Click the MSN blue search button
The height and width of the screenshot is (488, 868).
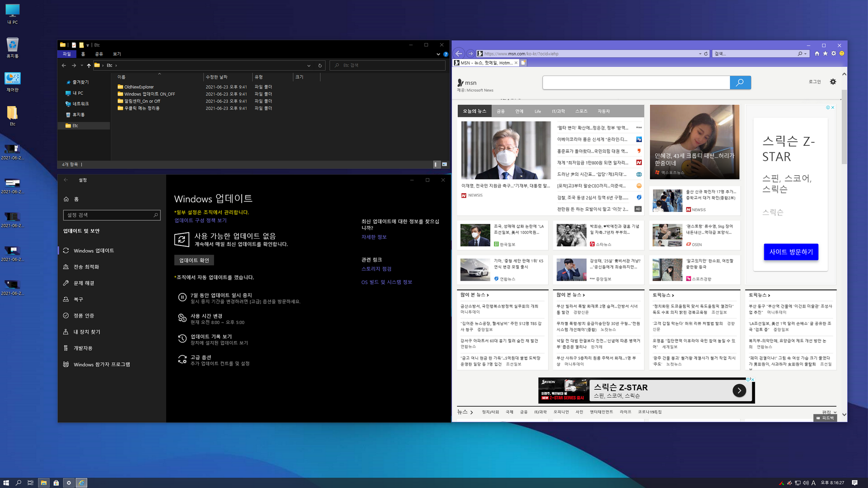coord(740,83)
